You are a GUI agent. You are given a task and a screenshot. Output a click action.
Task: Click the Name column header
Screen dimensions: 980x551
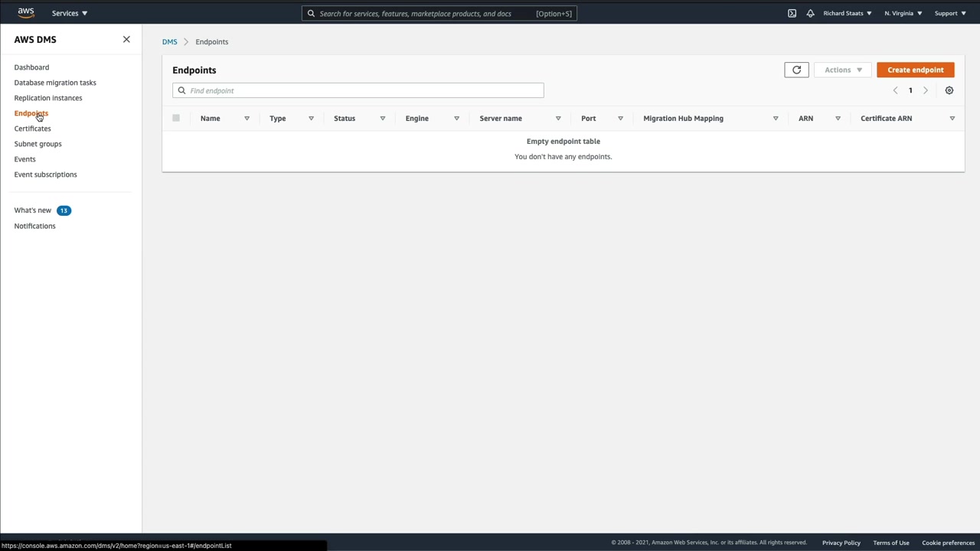tap(210, 119)
